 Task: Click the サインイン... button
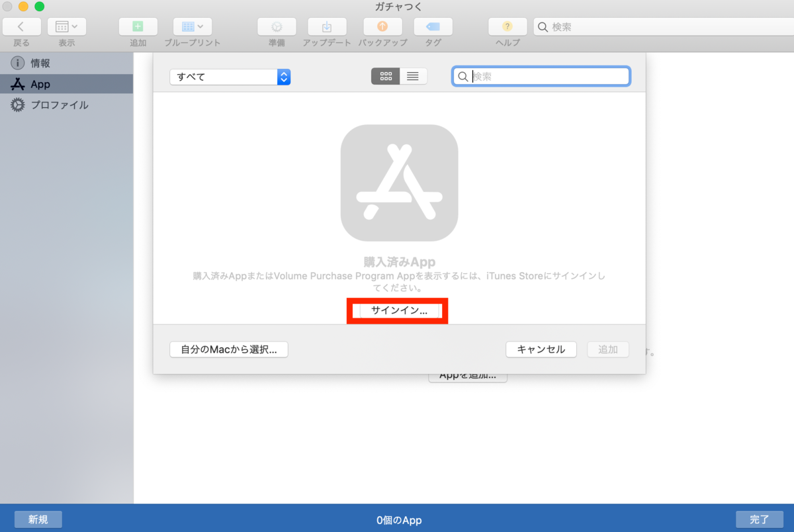point(399,310)
